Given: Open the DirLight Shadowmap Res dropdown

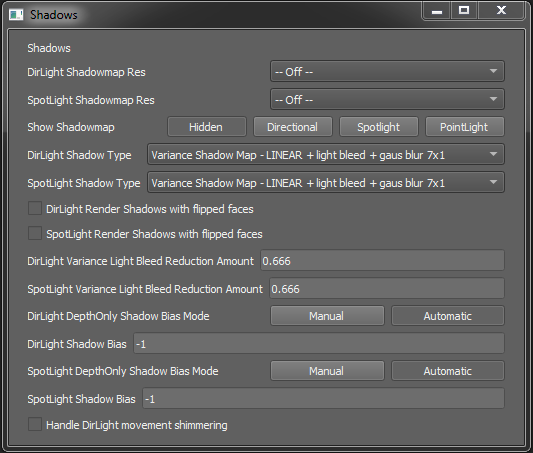Looking at the screenshot, I should click(387, 71).
